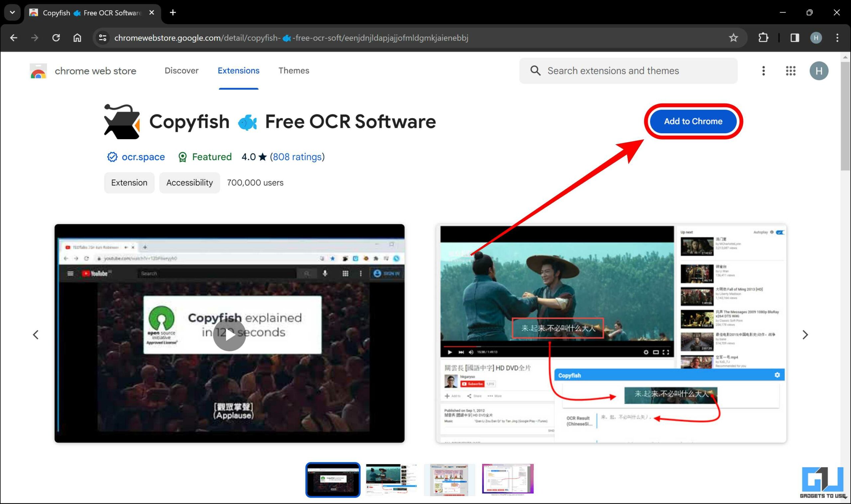Select the first video thumbnail

[332, 480]
